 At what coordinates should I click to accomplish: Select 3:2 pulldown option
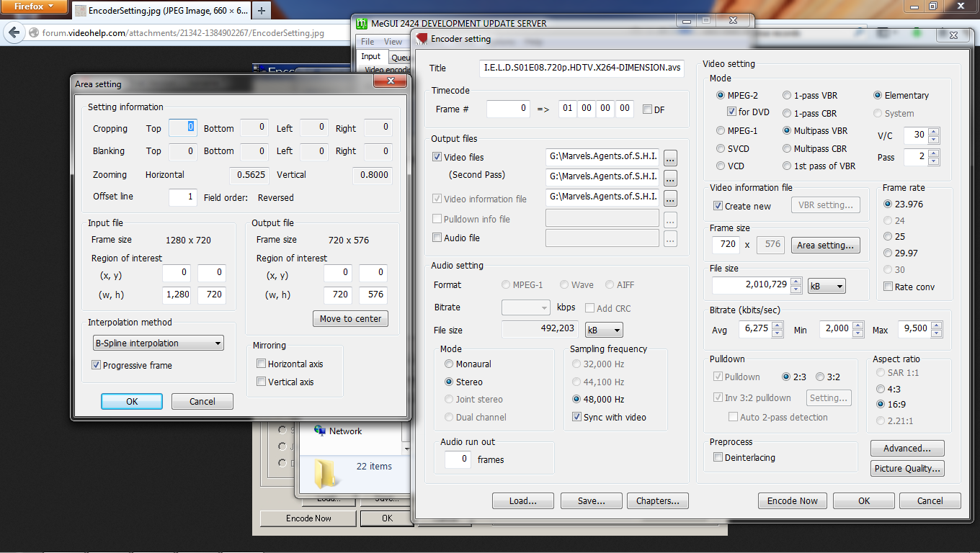pos(820,377)
